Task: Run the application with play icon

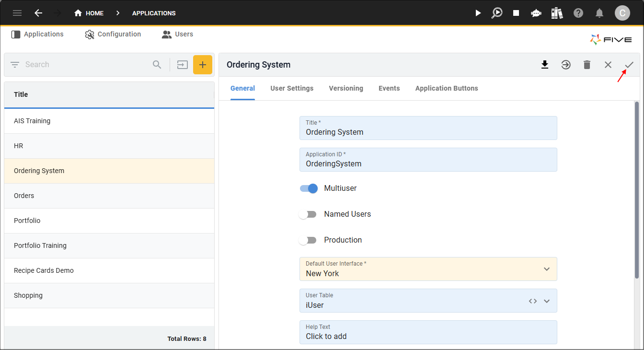Action: point(478,13)
